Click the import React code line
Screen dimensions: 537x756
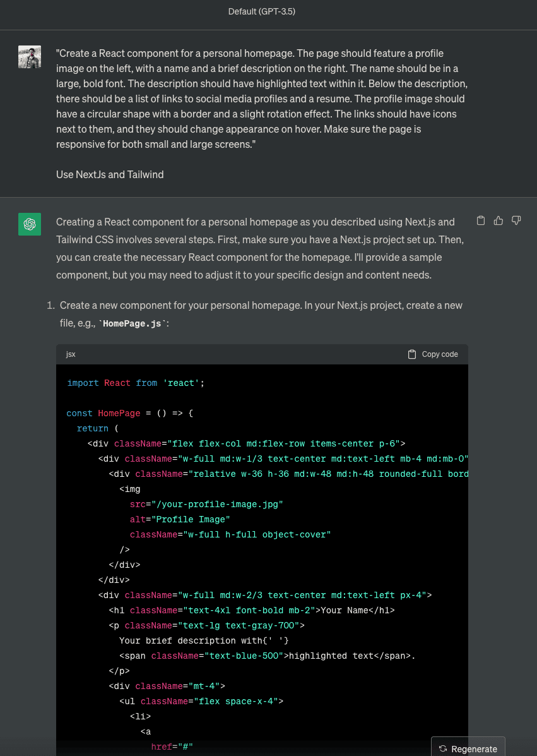136,383
